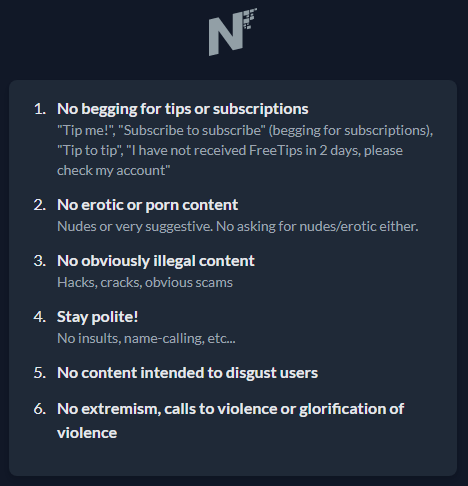Click rule 6 heading about extremism and violence
This screenshot has height=486, width=468.
point(230,421)
